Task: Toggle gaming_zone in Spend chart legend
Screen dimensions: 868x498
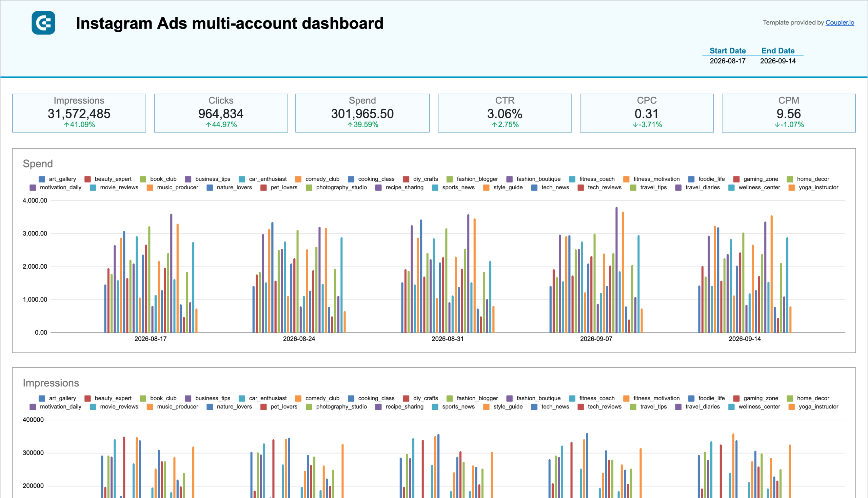Action: pos(755,179)
